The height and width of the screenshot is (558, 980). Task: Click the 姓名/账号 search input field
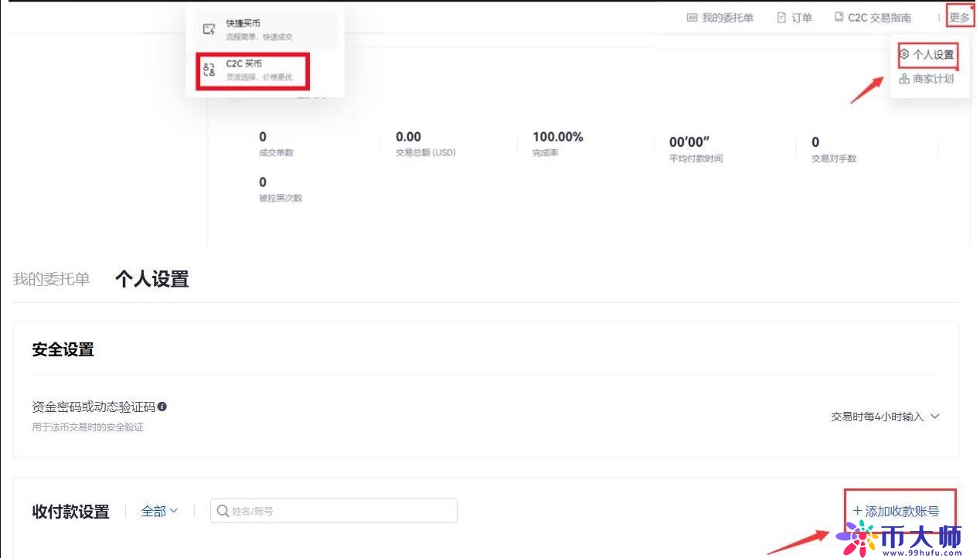click(340, 511)
